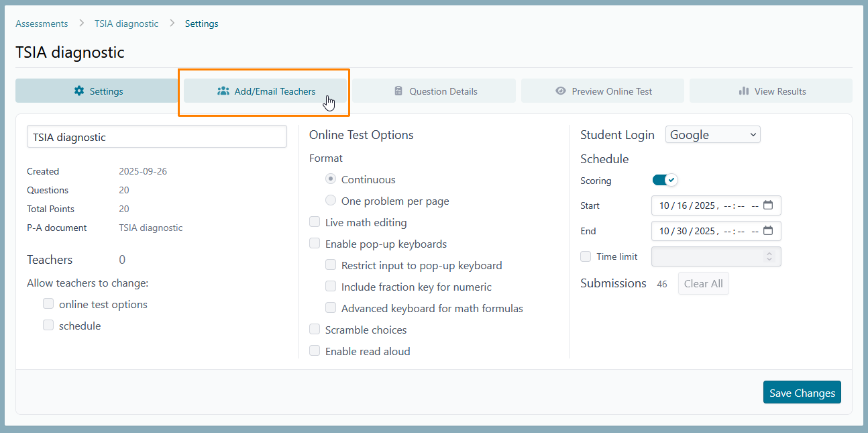The height and width of the screenshot is (433, 868).
Task: Check the Scramble choices option
Action: [315, 330]
